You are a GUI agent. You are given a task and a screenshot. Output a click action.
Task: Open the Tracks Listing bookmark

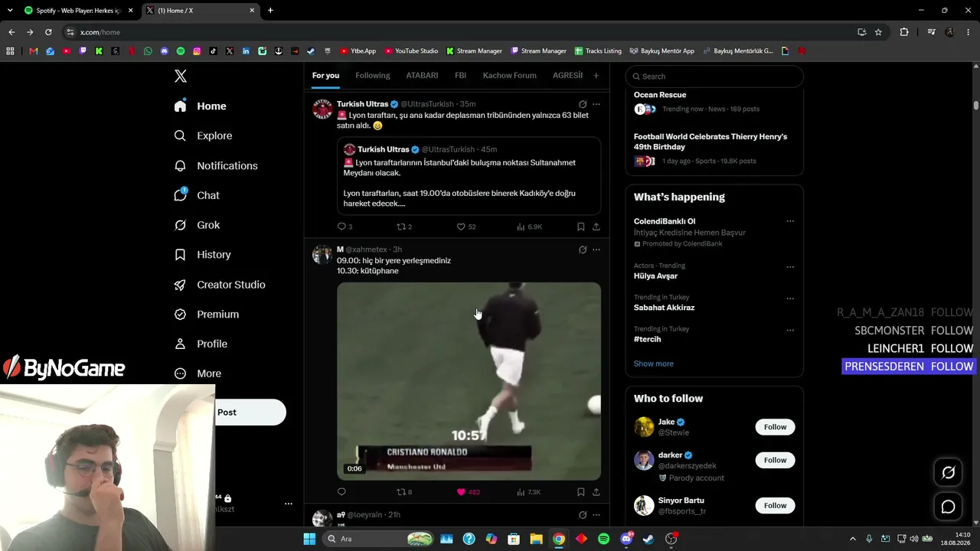(598, 51)
